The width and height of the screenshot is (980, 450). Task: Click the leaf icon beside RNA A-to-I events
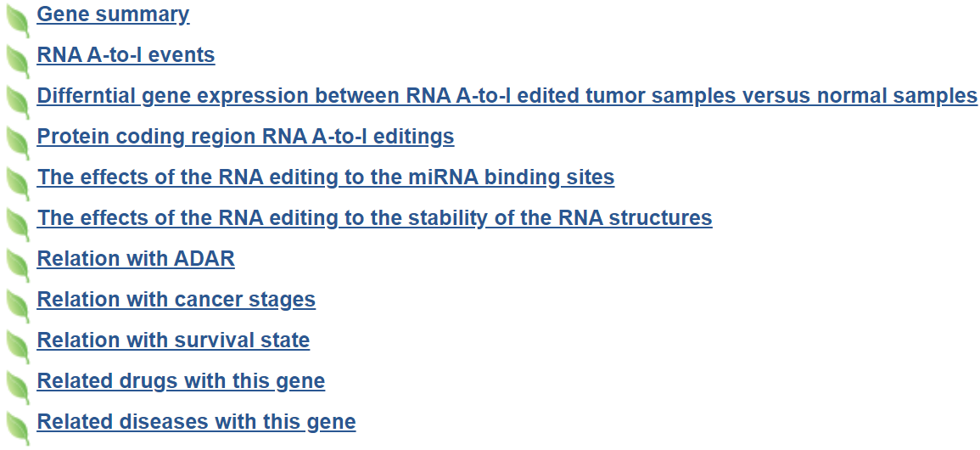coord(17,61)
